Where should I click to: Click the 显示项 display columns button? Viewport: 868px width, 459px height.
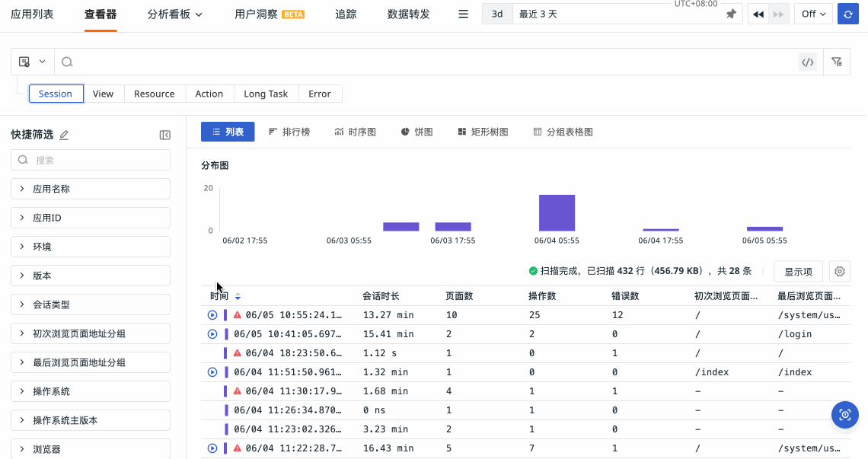click(x=798, y=271)
